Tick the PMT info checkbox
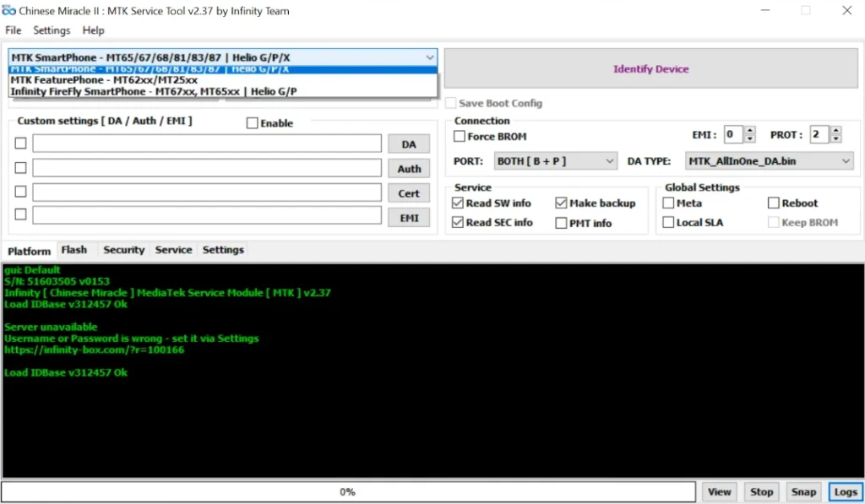865x504 pixels. coord(562,223)
